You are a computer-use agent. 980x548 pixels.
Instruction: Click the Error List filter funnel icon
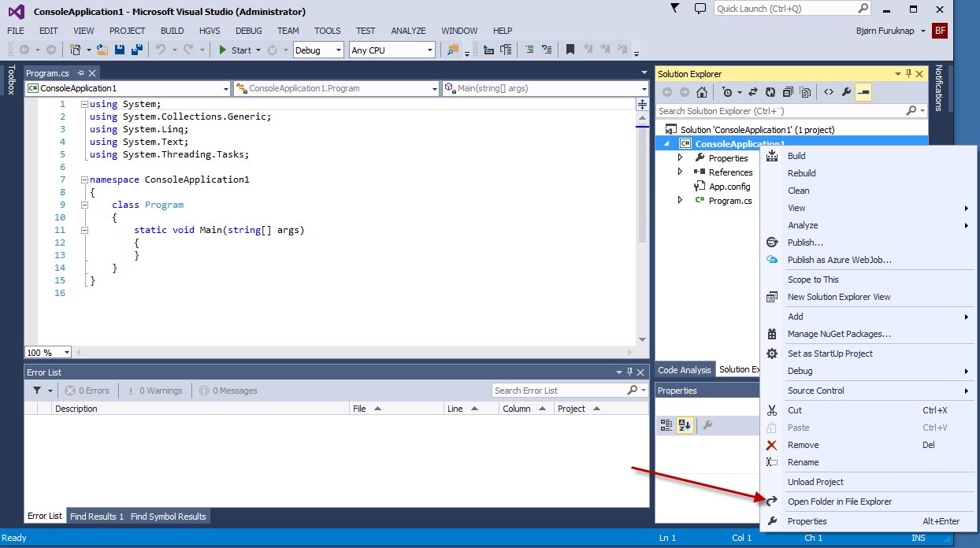tap(37, 391)
